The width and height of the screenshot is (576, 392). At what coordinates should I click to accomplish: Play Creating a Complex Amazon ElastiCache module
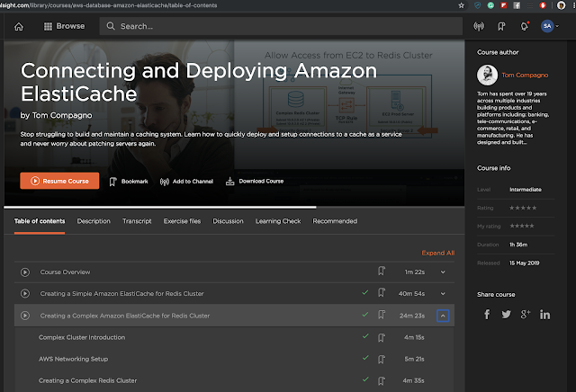(x=25, y=316)
